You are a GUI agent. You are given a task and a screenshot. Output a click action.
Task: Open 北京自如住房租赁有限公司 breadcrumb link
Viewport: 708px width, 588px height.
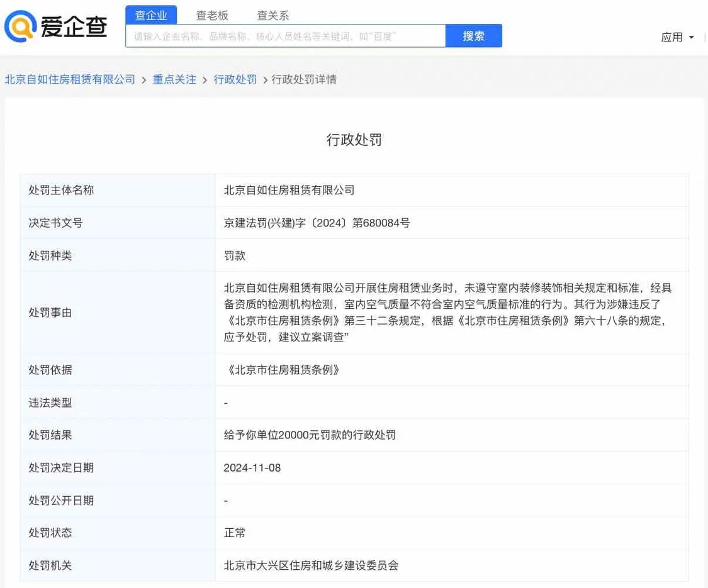(x=70, y=79)
